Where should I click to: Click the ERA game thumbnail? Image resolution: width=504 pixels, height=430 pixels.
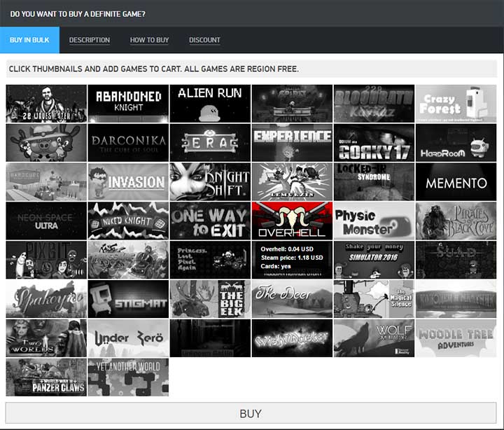210,143
